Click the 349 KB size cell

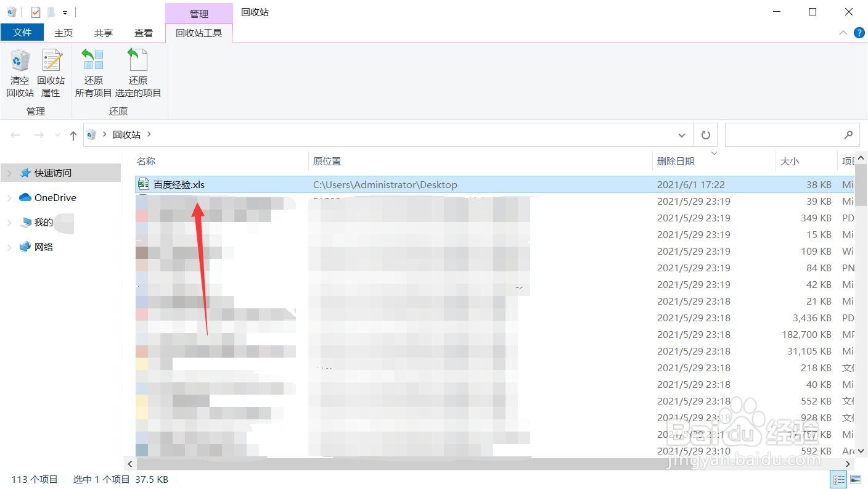pyautogui.click(x=816, y=218)
